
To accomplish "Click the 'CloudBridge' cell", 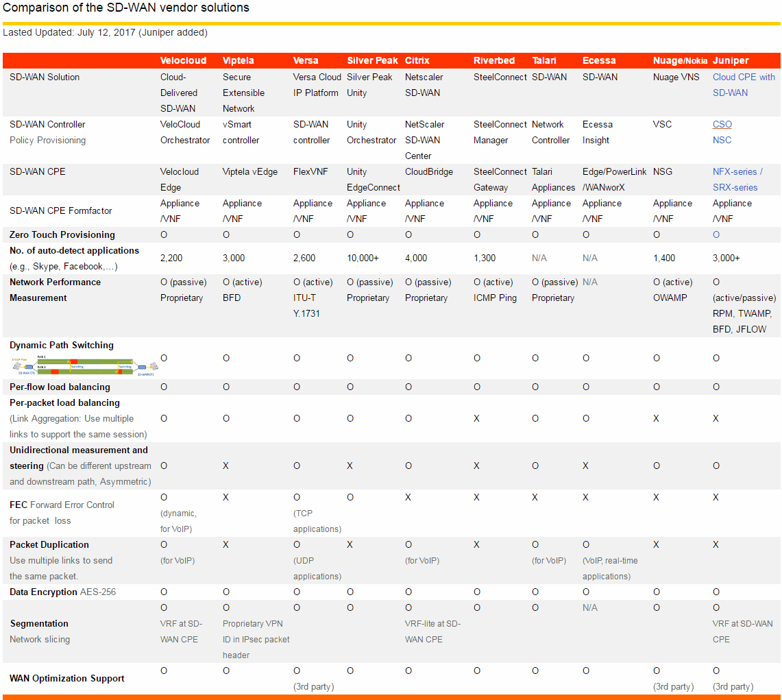I will [x=429, y=171].
